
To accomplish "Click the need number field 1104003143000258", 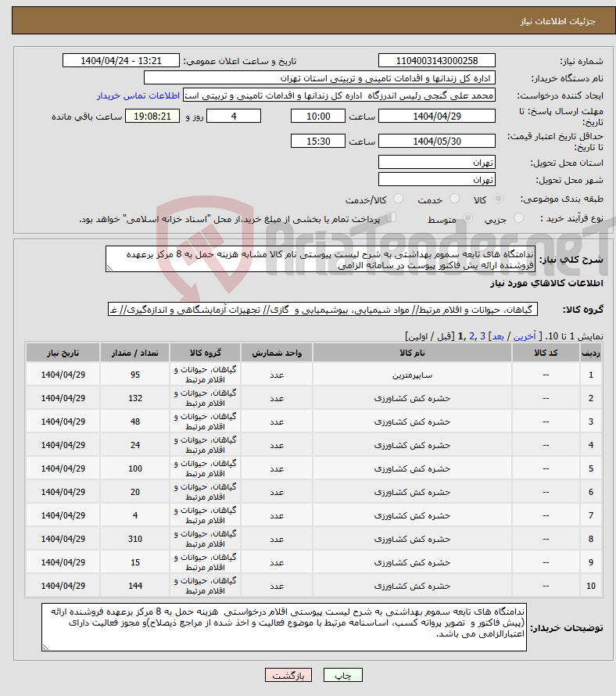I will click(x=437, y=61).
